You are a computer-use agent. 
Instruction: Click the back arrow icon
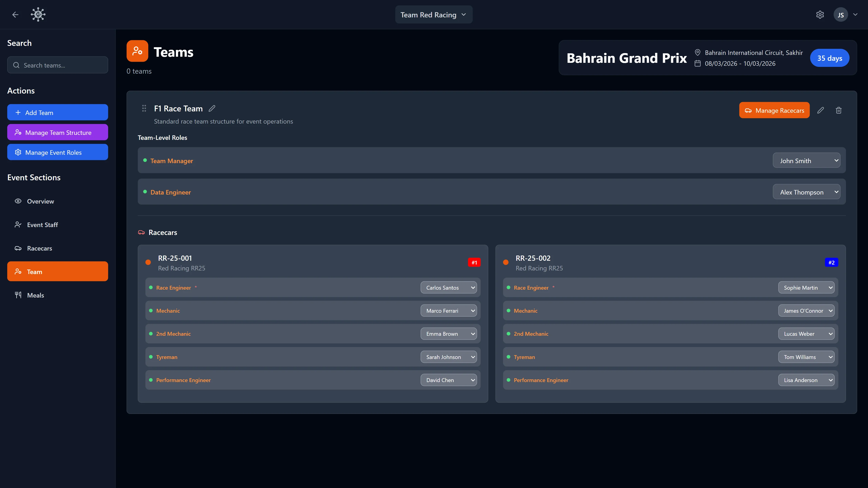click(15, 14)
